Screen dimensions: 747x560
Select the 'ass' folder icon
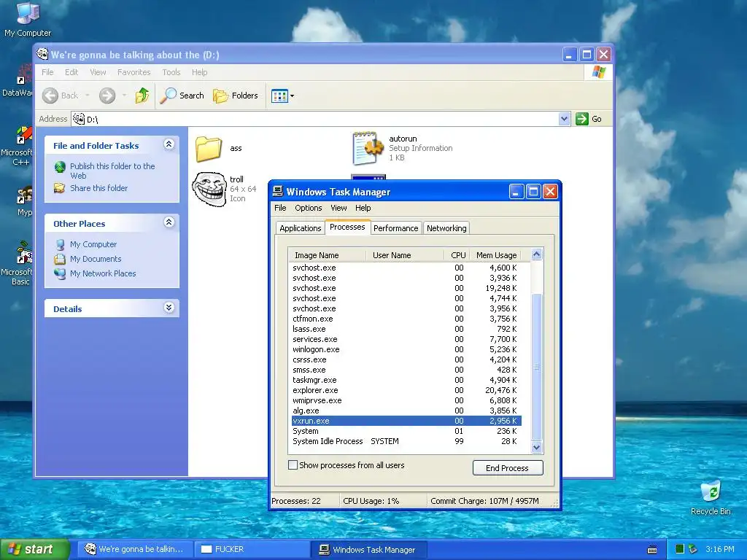pyautogui.click(x=209, y=148)
